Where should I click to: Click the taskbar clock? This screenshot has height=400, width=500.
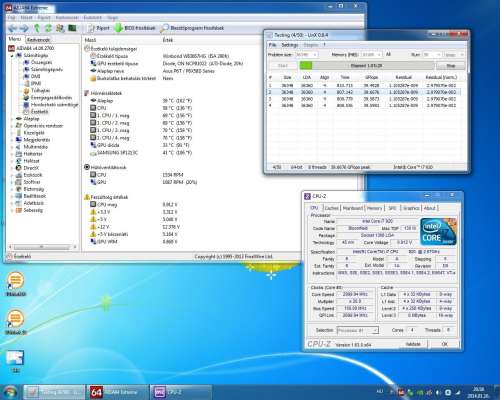click(x=479, y=392)
